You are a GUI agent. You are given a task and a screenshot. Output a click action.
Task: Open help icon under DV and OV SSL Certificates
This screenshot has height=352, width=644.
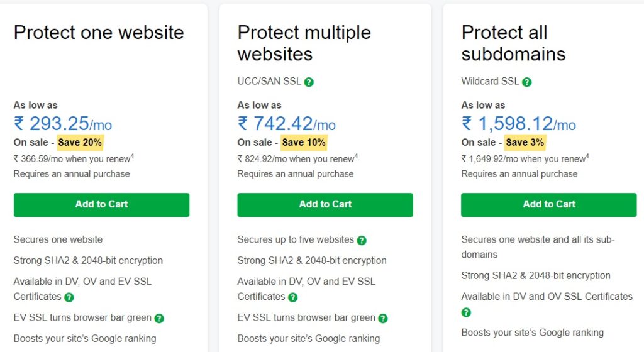click(x=466, y=312)
